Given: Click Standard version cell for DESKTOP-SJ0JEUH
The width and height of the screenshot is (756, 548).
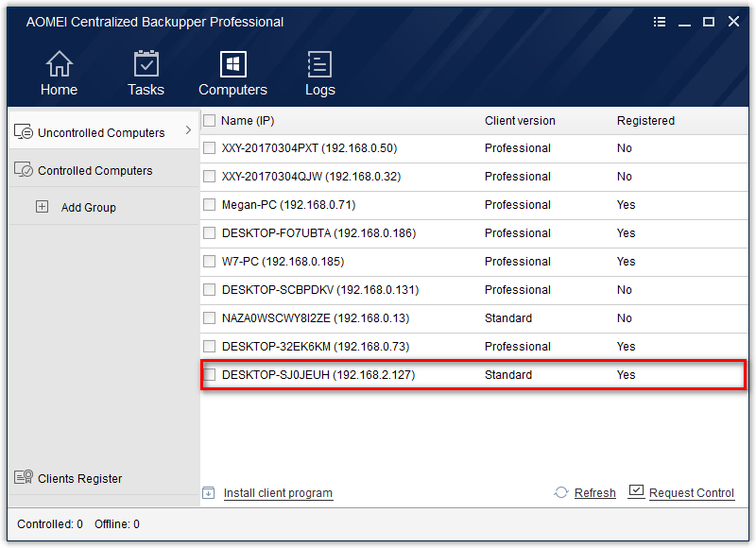Looking at the screenshot, I should 508,374.
